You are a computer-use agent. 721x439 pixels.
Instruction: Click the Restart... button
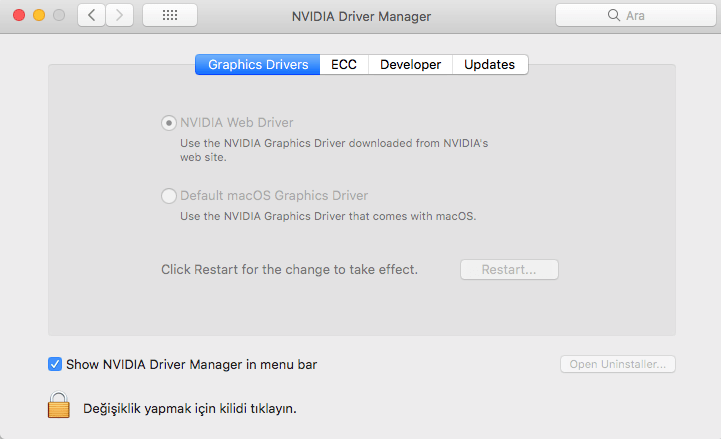(509, 269)
